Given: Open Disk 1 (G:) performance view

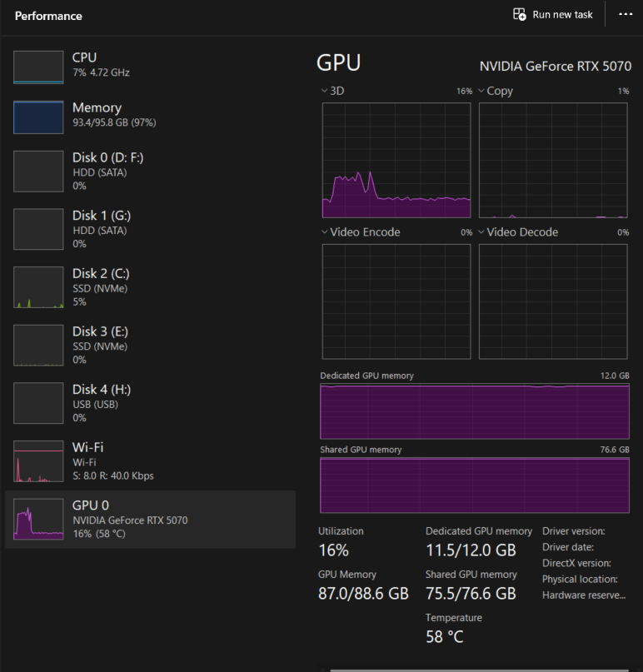Looking at the screenshot, I should pyautogui.click(x=150, y=229).
